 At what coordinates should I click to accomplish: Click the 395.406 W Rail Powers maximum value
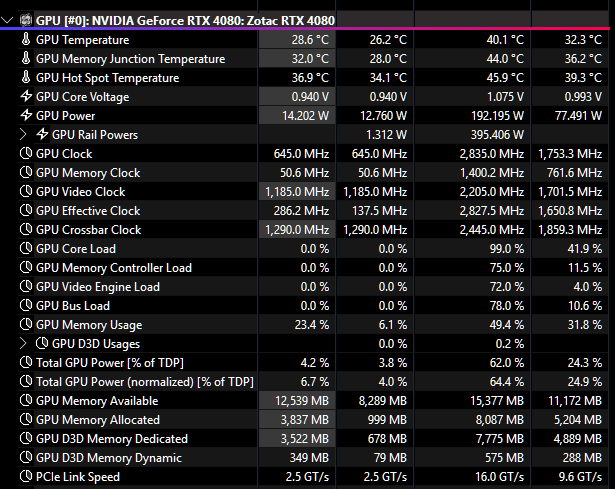pyautogui.click(x=497, y=135)
